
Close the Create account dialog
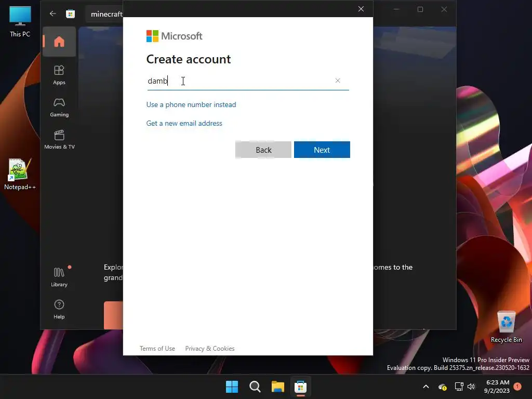tap(361, 9)
